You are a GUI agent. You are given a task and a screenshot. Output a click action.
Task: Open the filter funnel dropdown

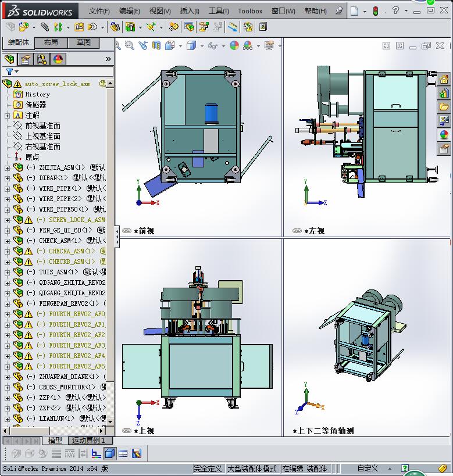pos(12,71)
